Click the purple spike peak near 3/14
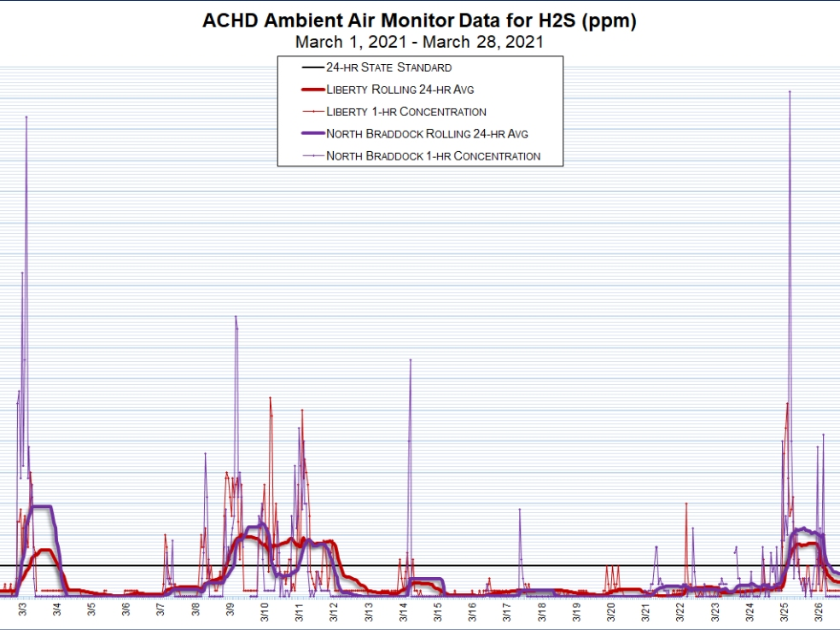 pos(411,360)
